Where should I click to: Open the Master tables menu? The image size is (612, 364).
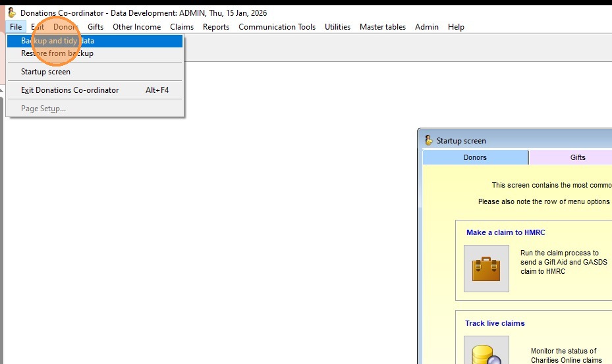pyautogui.click(x=383, y=27)
